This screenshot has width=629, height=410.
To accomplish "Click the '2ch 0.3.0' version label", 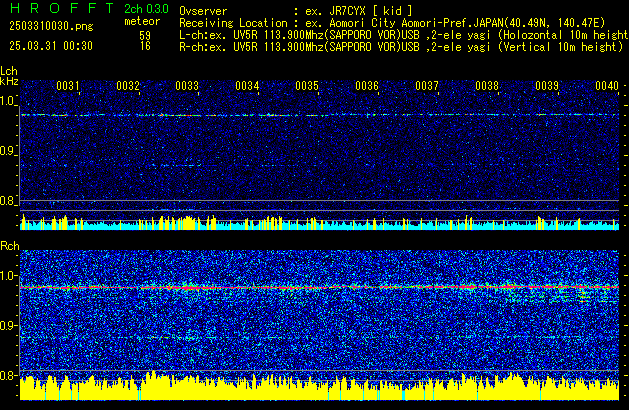I will (x=146, y=9).
